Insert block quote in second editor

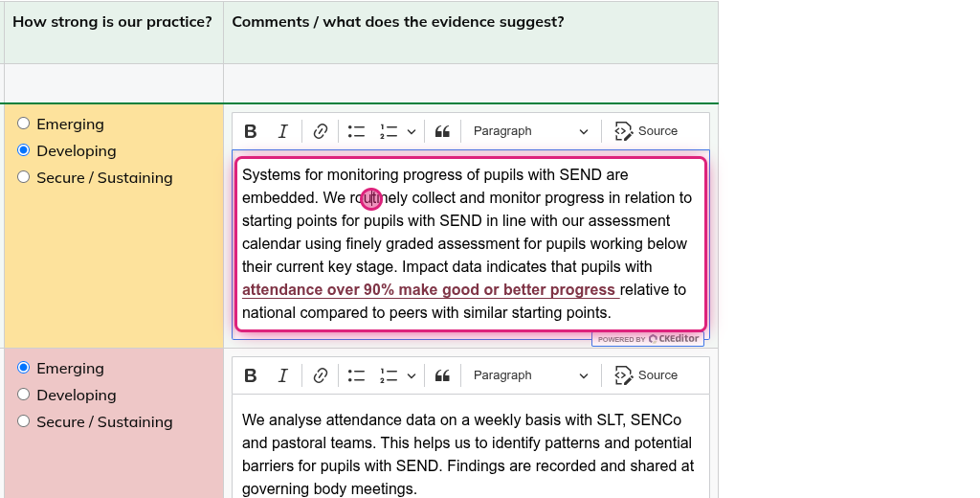(x=442, y=375)
